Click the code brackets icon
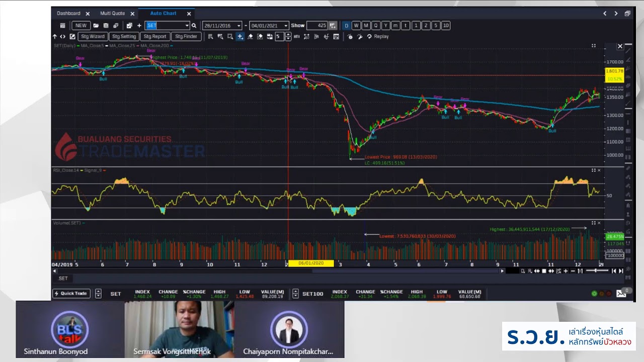This screenshot has height=362, width=644. [63, 37]
